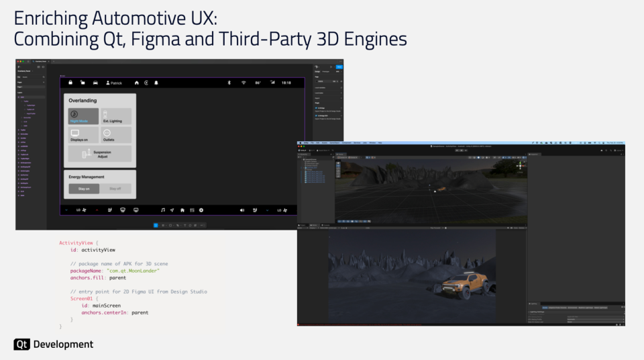Click the red temperature up chevron
This screenshot has width=644, height=360.
[97, 210]
